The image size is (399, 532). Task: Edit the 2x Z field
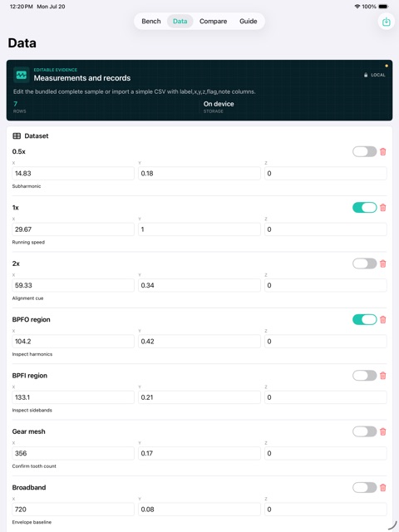point(326,285)
